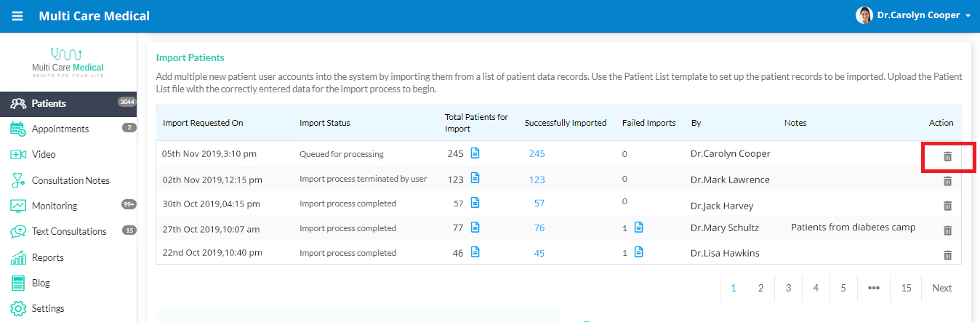980x322 pixels.
Task: Delete the 05th Nov 2019 import row
Action: coord(947,156)
